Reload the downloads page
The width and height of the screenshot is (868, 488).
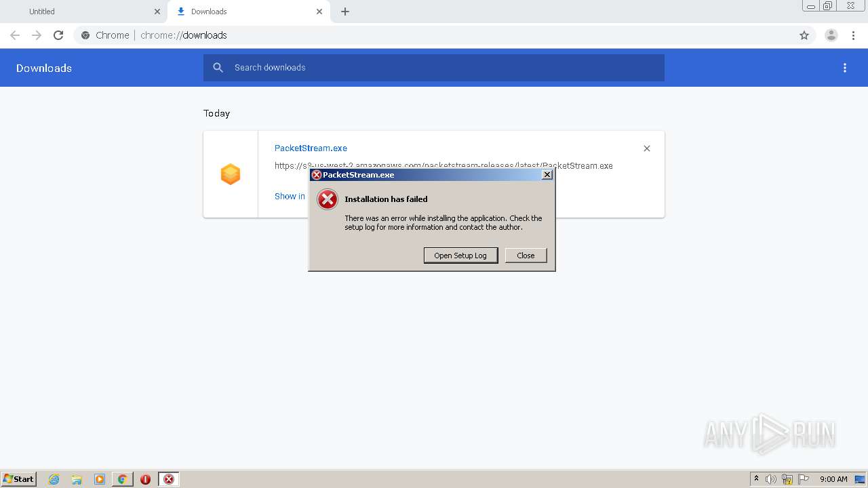pyautogui.click(x=58, y=35)
